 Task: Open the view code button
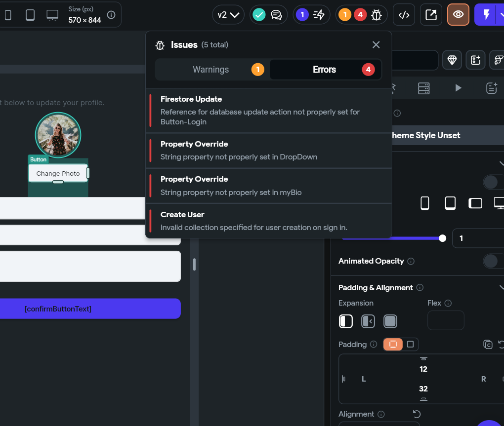point(404,15)
